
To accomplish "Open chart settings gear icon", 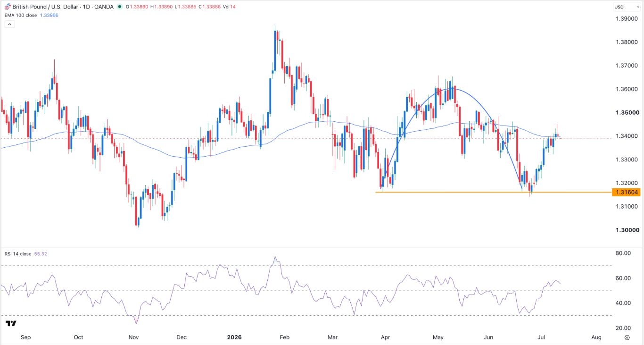I will coord(627,337).
